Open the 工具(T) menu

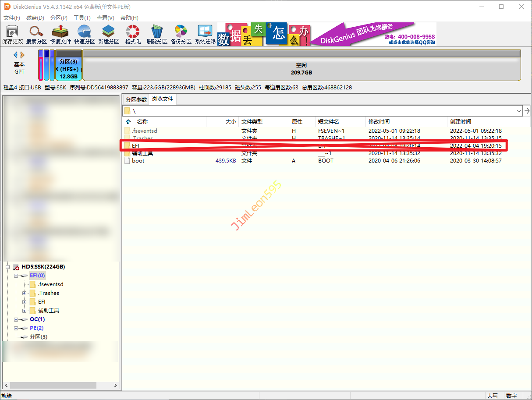coord(82,18)
